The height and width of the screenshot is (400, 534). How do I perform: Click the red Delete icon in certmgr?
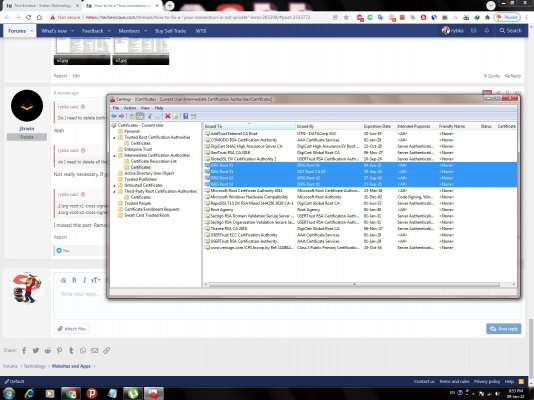coord(168,116)
